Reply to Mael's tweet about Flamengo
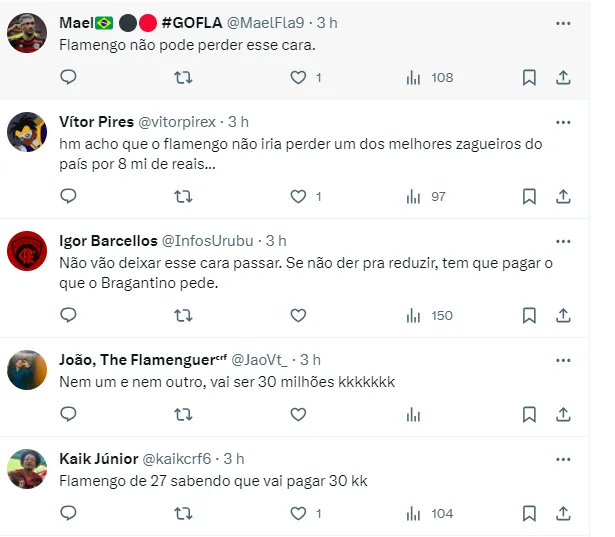The height and width of the screenshot is (537, 615). coord(68,77)
